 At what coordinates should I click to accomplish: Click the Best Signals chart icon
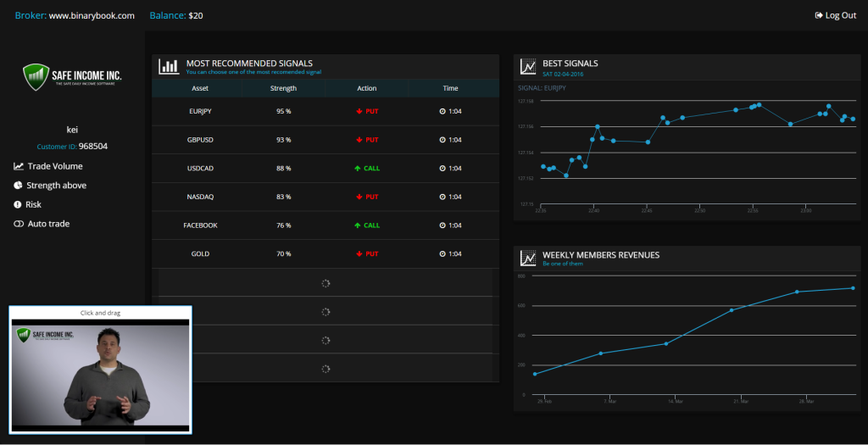pos(529,67)
